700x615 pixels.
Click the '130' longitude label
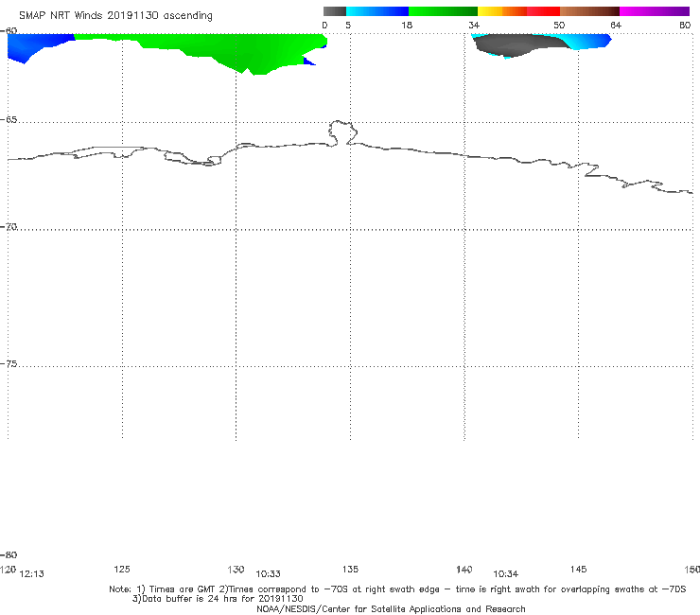point(236,570)
